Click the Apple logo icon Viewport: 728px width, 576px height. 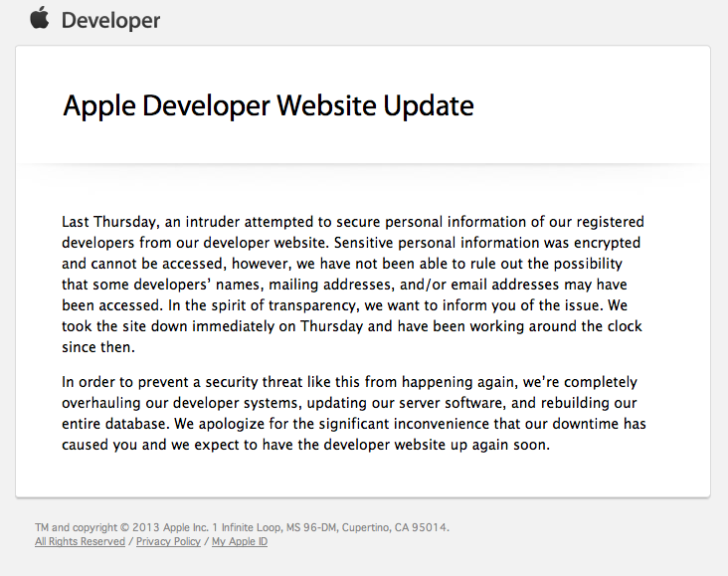40,19
